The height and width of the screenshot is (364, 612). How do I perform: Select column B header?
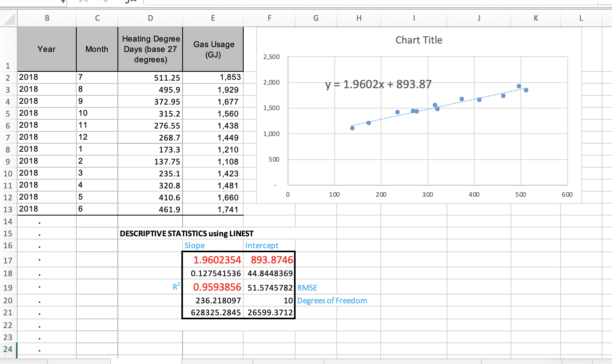click(x=47, y=18)
